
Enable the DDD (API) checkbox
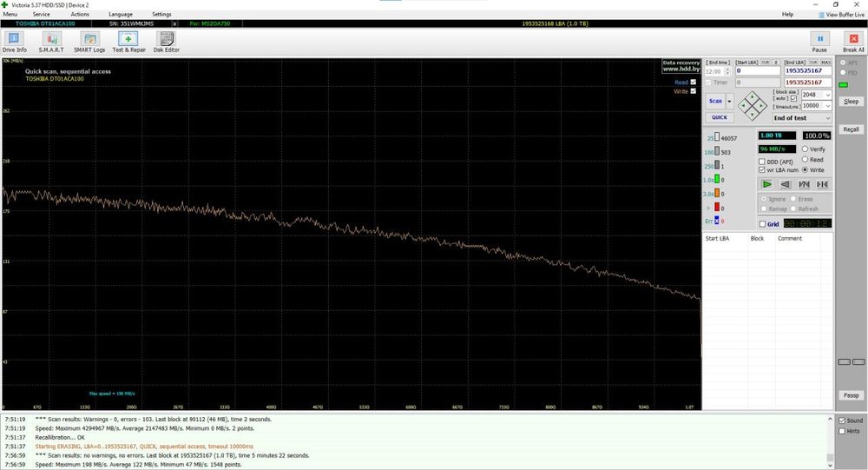[x=762, y=162]
